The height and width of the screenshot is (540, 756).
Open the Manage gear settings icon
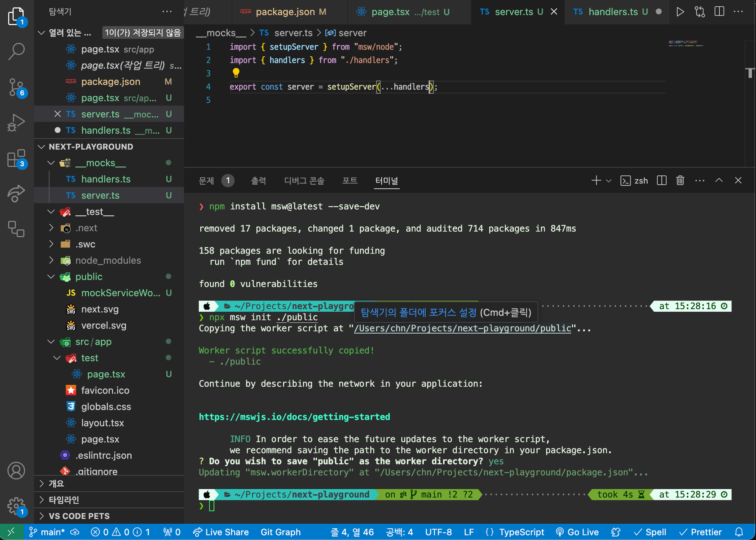pos(16,506)
